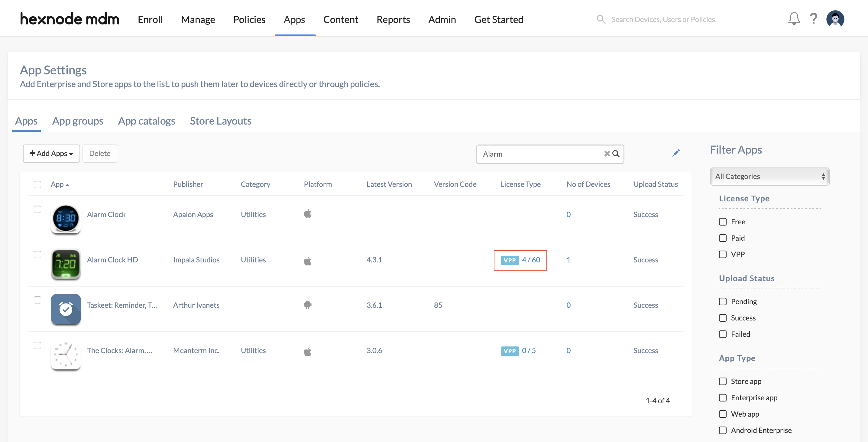This screenshot has height=442, width=868.
Task: Click the pencil edit columns icon
Action: 675,153
